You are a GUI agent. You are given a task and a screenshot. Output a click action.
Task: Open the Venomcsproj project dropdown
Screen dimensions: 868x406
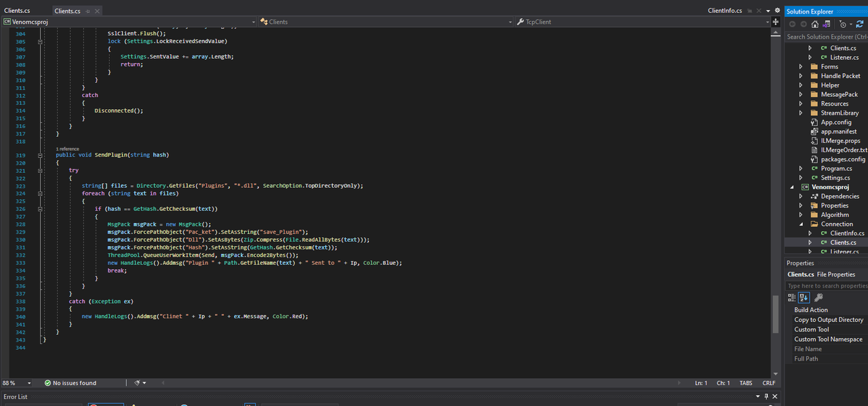(254, 22)
